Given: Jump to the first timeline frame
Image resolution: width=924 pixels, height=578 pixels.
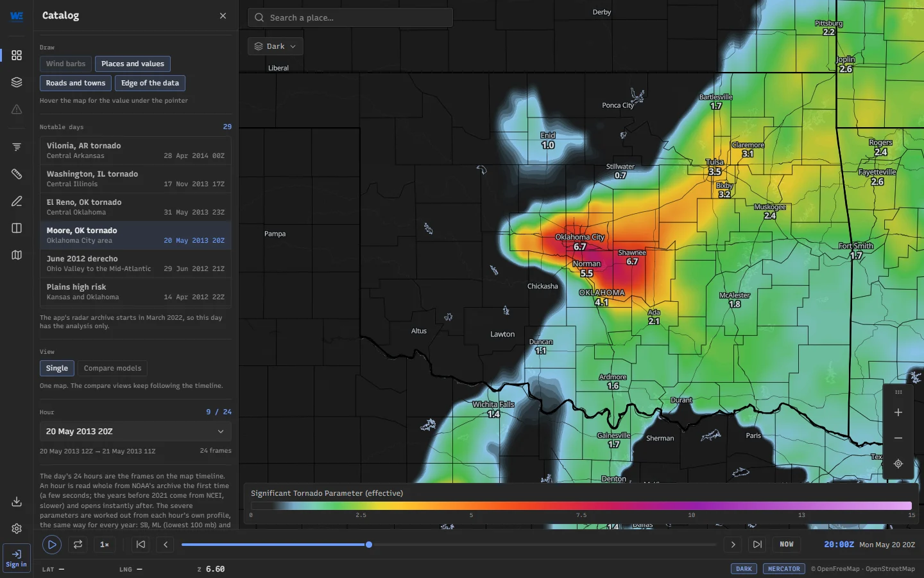Looking at the screenshot, I should (x=141, y=545).
